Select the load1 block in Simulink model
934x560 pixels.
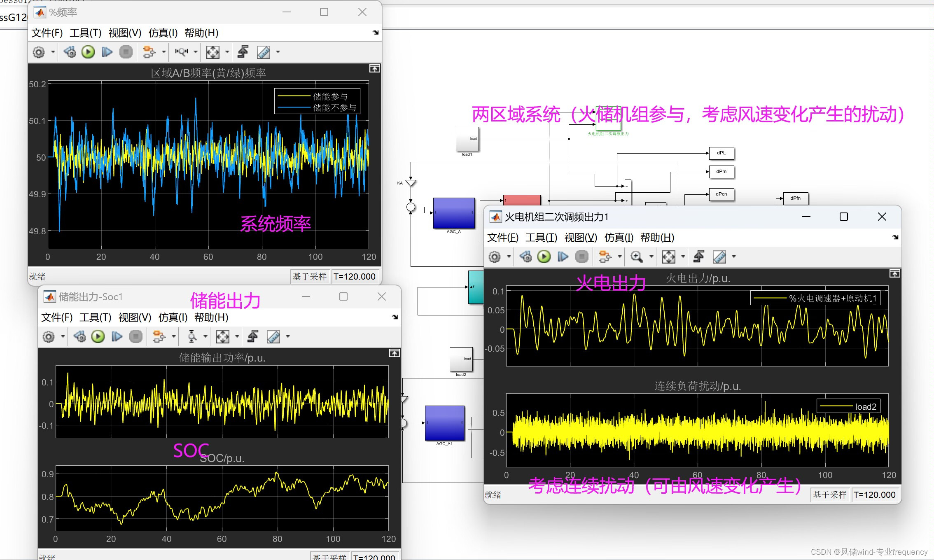point(467,139)
